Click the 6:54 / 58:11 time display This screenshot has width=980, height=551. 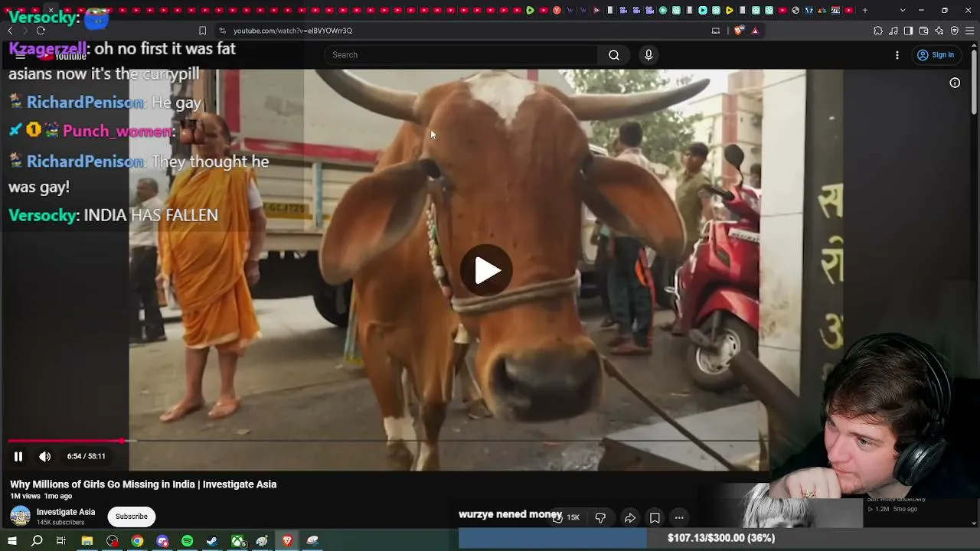(86, 457)
